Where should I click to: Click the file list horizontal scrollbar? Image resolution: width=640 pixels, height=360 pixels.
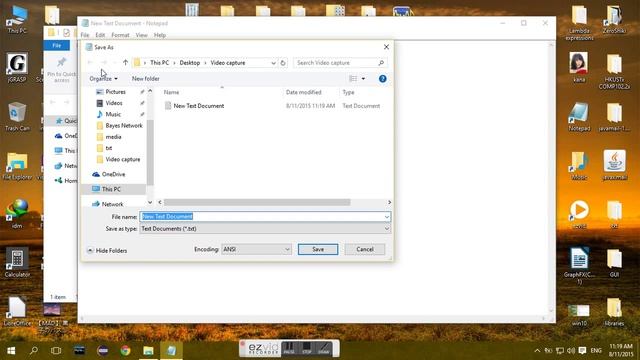tap(257, 202)
